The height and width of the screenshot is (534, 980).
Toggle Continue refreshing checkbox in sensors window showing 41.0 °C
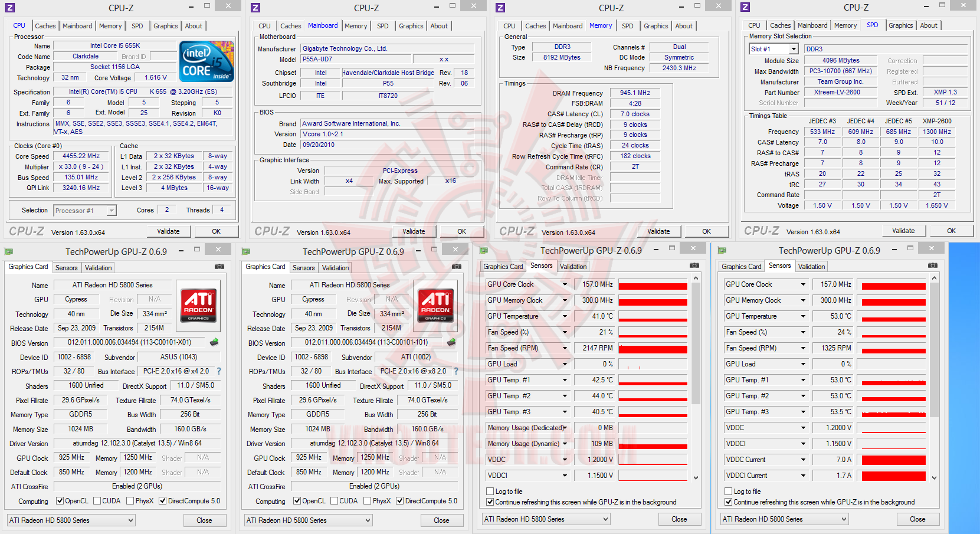tap(490, 502)
